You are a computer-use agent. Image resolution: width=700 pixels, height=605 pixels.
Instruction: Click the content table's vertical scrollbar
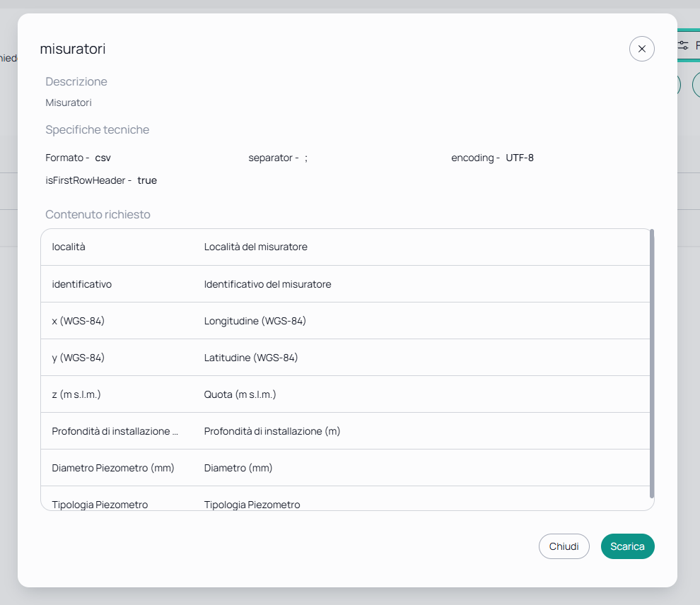tap(652, 363)
